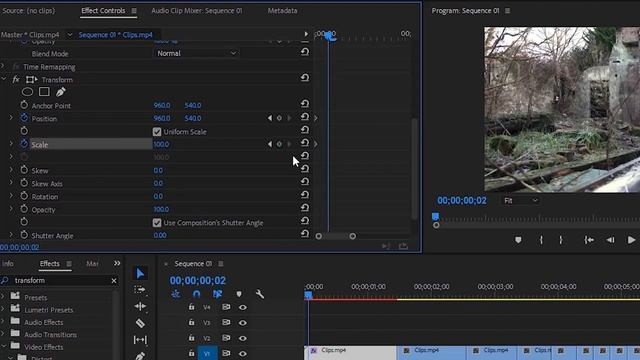Toggle animation stopwatch for Rotation
The height and width of the screenshot is (360, 640).
(24, 196)
